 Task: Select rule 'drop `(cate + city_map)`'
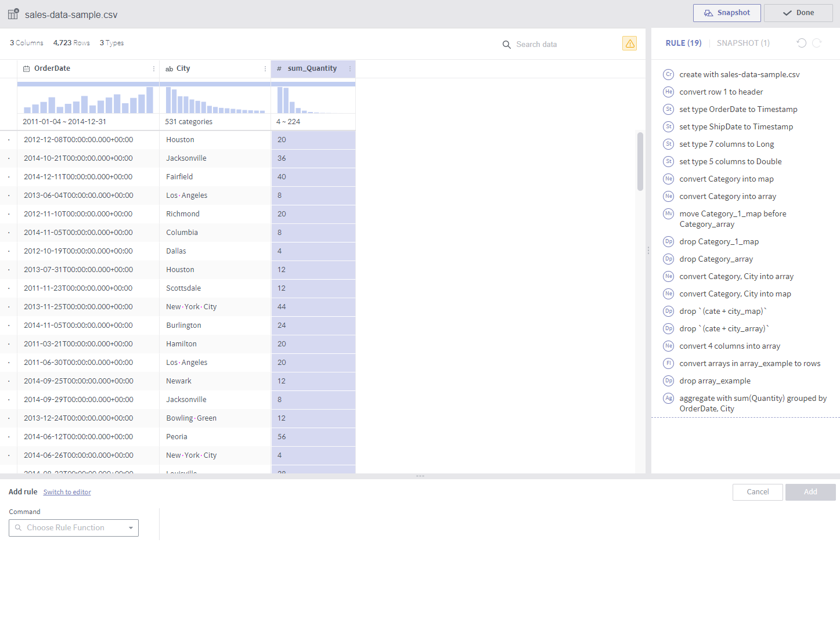[x=723, y=311]
